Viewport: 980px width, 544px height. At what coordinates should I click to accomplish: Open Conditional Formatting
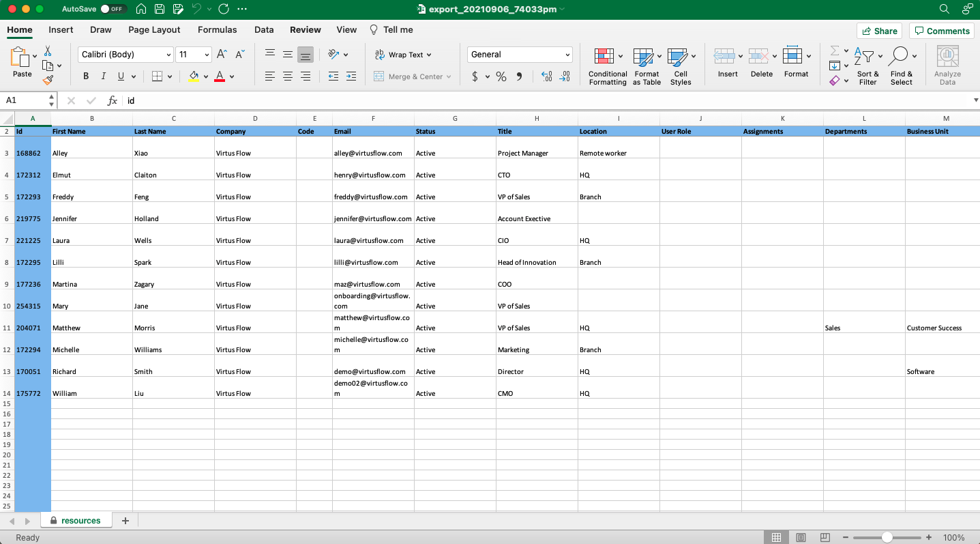click(x=608, y=66)
